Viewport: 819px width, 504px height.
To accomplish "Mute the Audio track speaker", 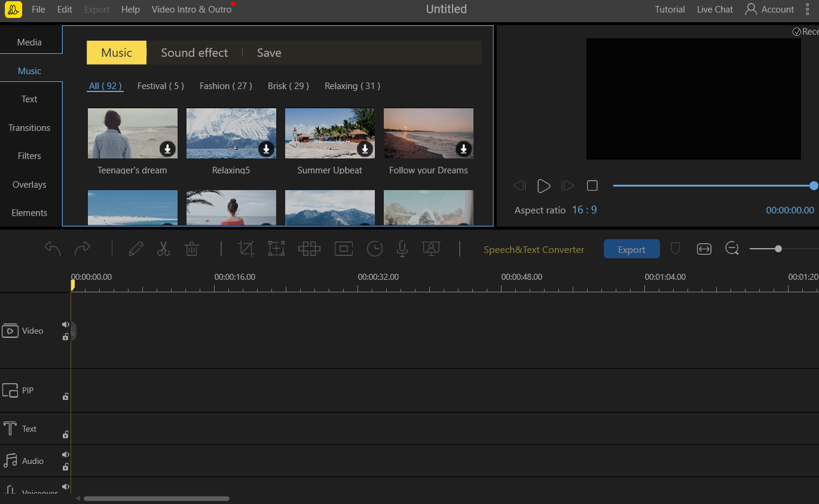I will click(66, 455).
